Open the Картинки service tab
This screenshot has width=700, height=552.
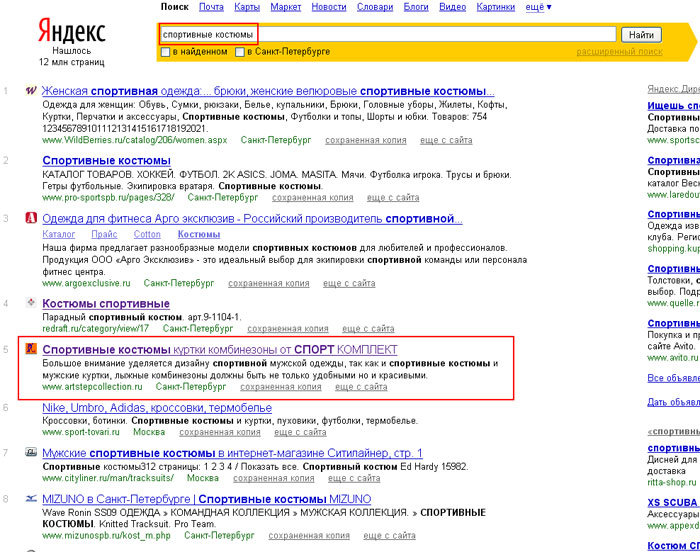(496, 7)
